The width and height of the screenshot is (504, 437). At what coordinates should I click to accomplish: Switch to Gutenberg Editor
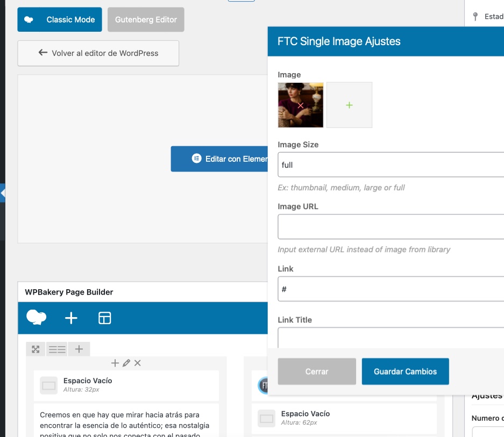tap(146, 20)
